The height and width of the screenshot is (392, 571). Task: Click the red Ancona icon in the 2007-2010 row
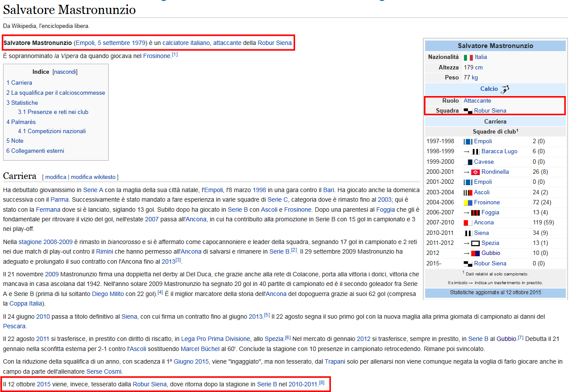point(468,223)
